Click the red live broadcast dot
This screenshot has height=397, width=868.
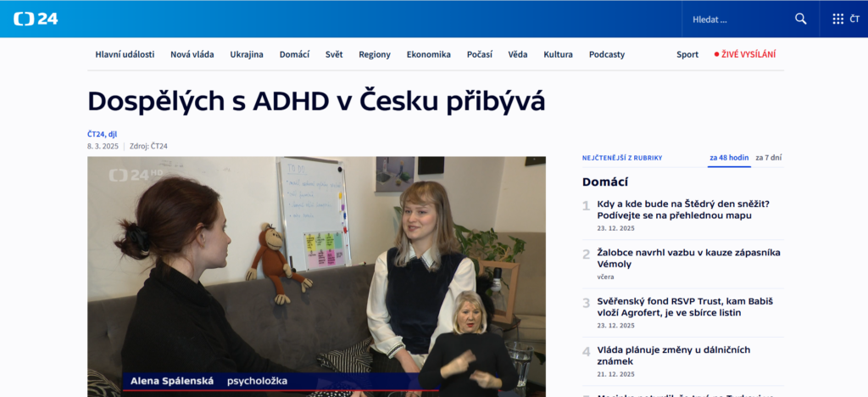[x=716, y=54]
